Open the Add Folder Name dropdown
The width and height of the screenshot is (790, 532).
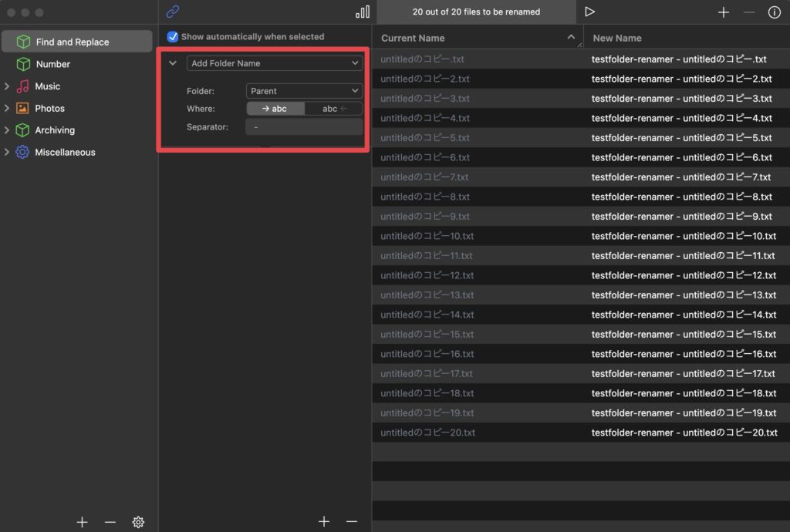[x=275, y=63]
